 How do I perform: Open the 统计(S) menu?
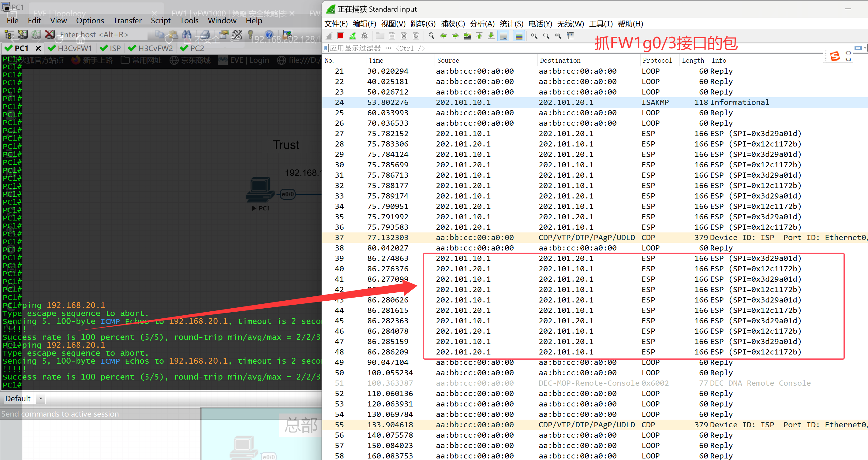[511, 24]
